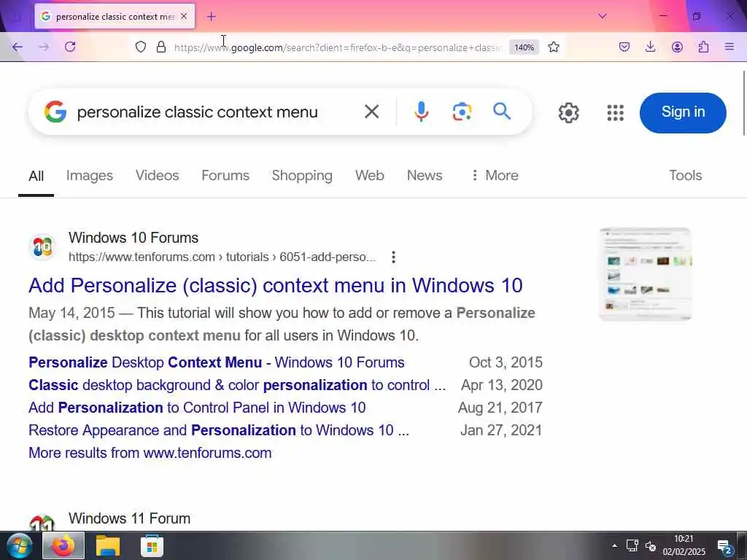Switch to the Images tab
The image size is (747, 560).
[x=90, y=176]
